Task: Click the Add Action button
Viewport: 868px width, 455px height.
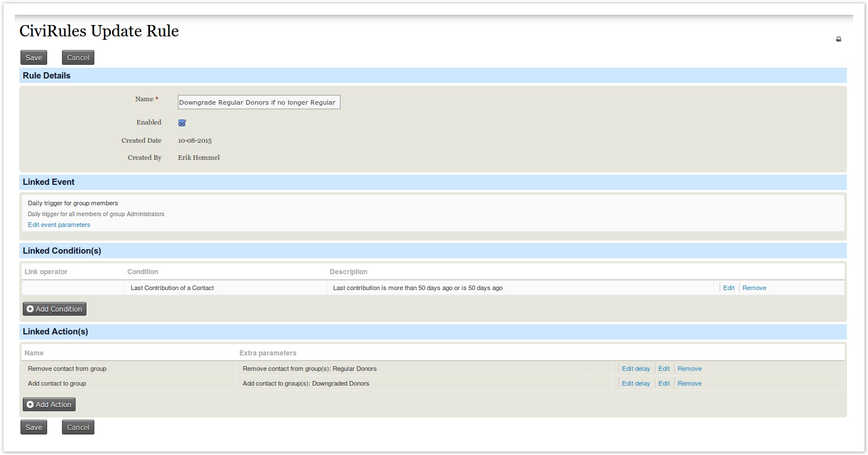Action: coord(49,404)
